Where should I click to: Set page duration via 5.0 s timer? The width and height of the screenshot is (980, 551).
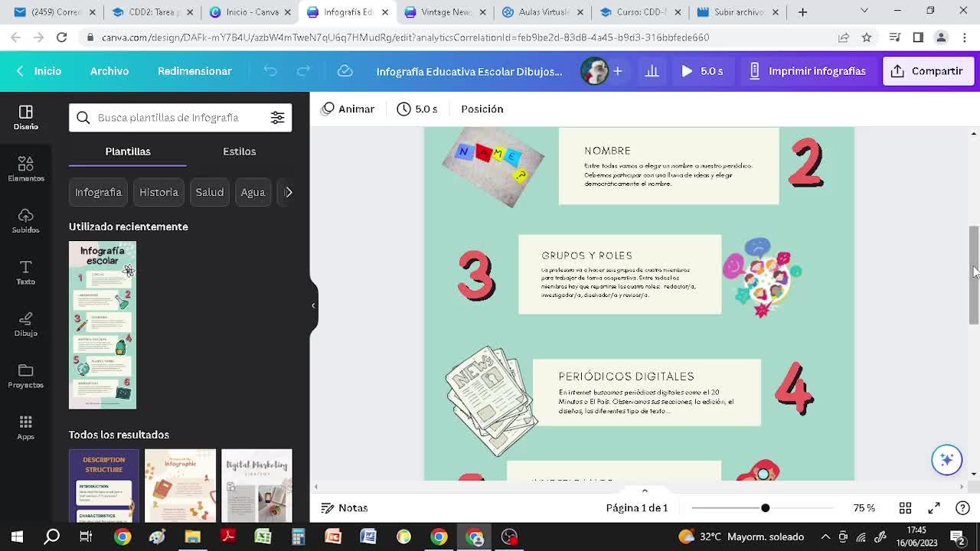[417, 109]
